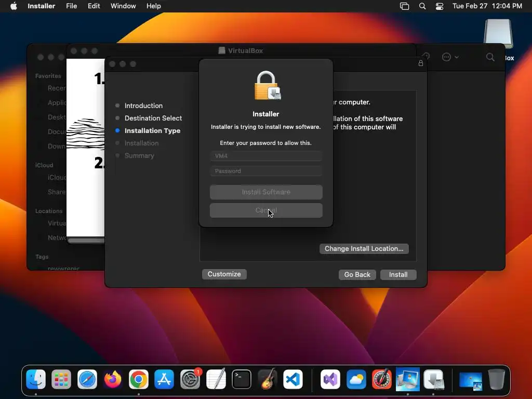Open Spotlight search in the menu bar
This screenshot has height=399, width=532.
point(422,6)
